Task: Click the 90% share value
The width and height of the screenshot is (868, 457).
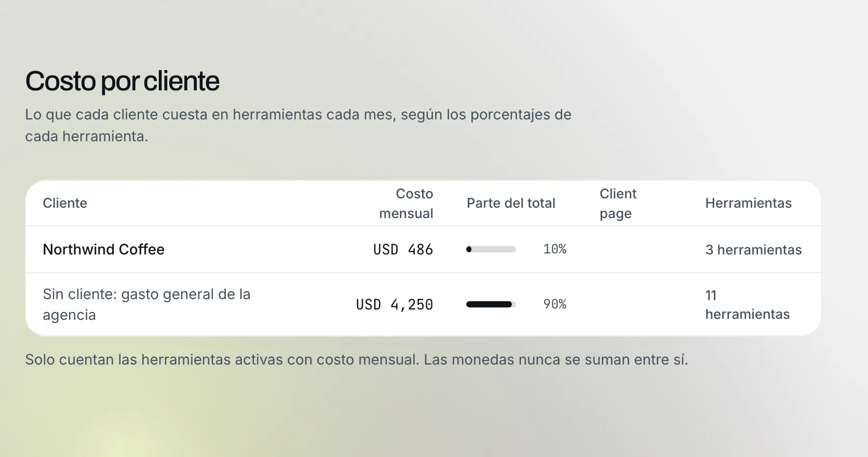Action: tap(555, 304)
